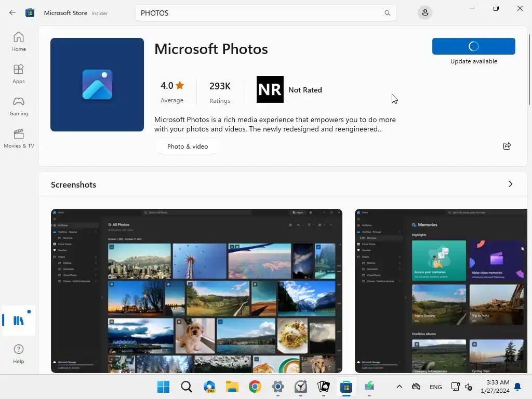Open the Home section in the sidebar
Screen dimensions: 532x399
19,42
